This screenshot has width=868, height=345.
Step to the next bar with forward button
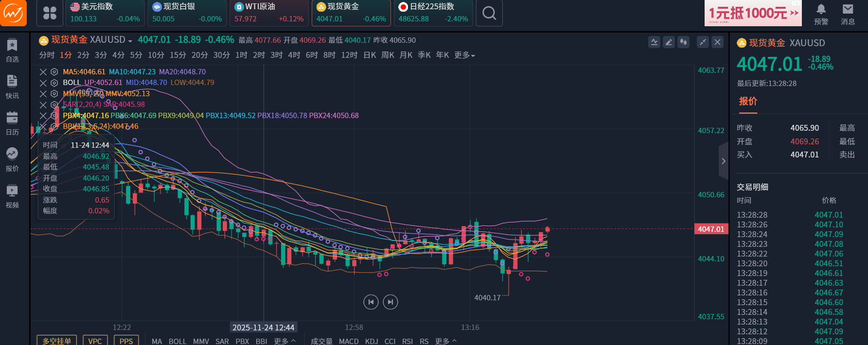[x=390, y=302]
